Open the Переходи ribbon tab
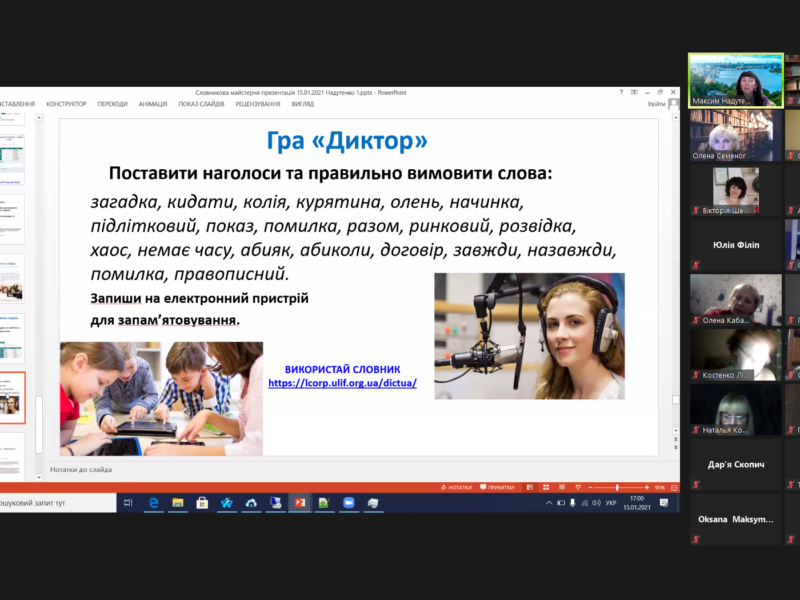This screenshot has width=800, height=600. (x=112, y=104)
